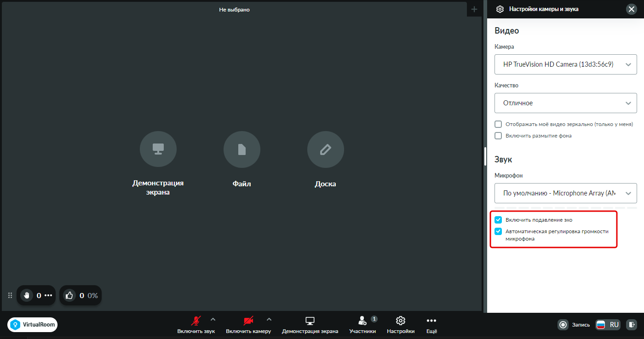This screenshot has height=339, width=644.
Task: Open the "Качество" dropdown showing Отличное
Action: click(x=566, y=103)
